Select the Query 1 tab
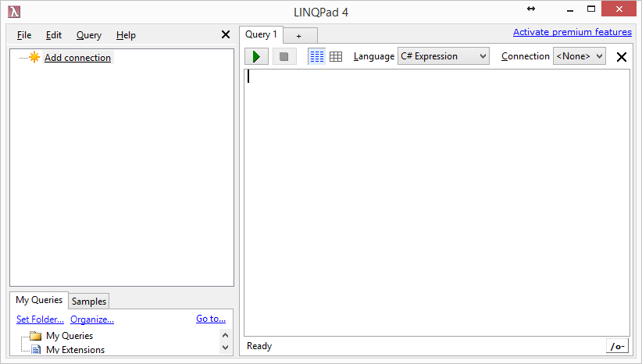The width and height of the screenshot is (642, 364). click(261, 34)
